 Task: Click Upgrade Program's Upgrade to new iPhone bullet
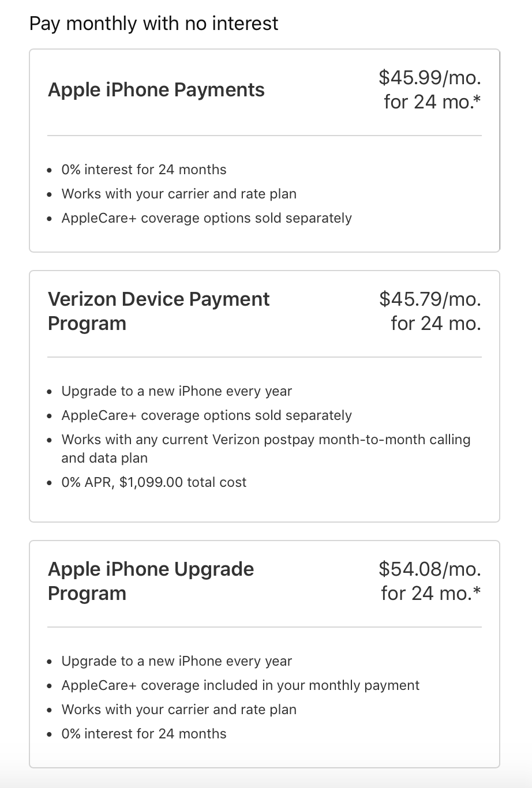point(177,661)
